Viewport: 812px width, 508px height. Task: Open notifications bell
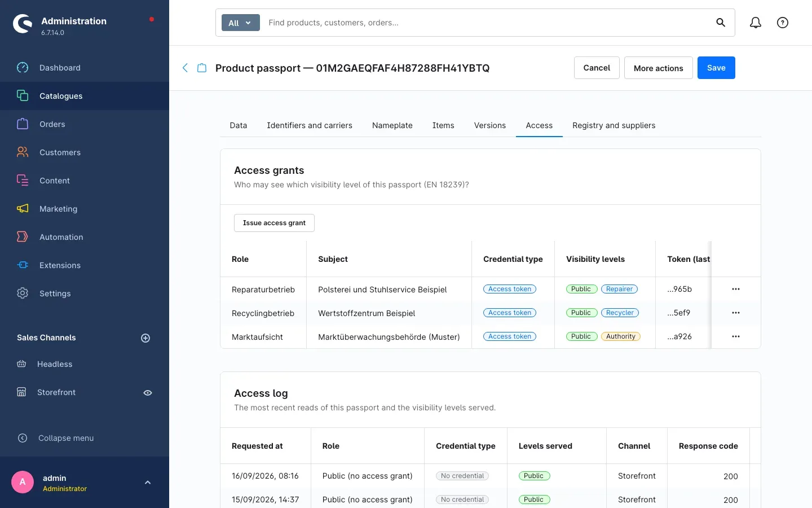coord(756,23)
